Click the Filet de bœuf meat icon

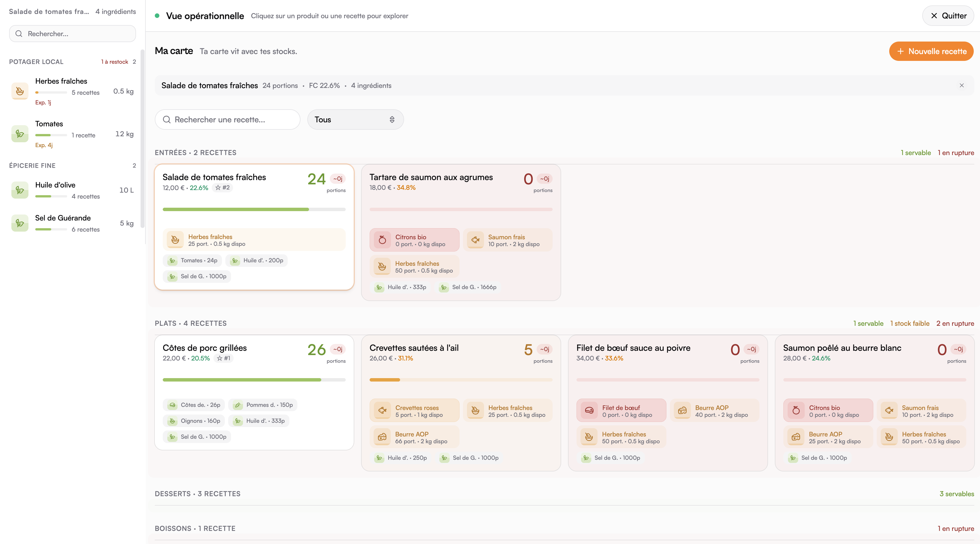point(589,411)
